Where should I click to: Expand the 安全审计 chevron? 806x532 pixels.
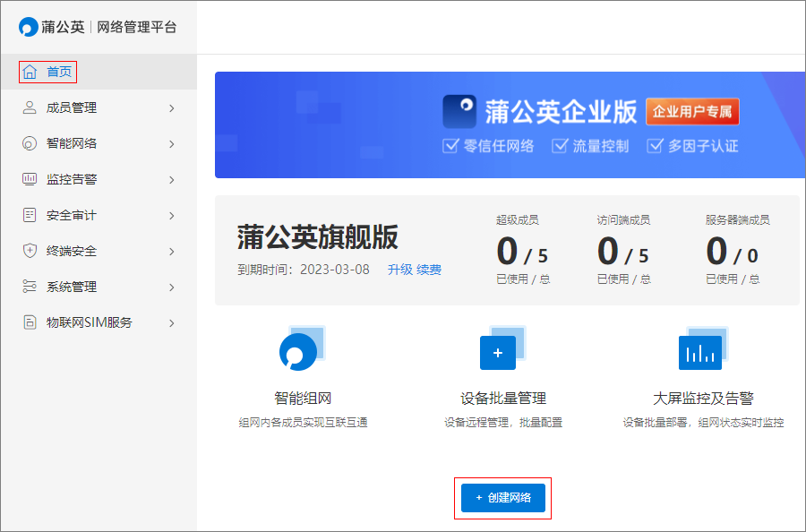point(172,215)
